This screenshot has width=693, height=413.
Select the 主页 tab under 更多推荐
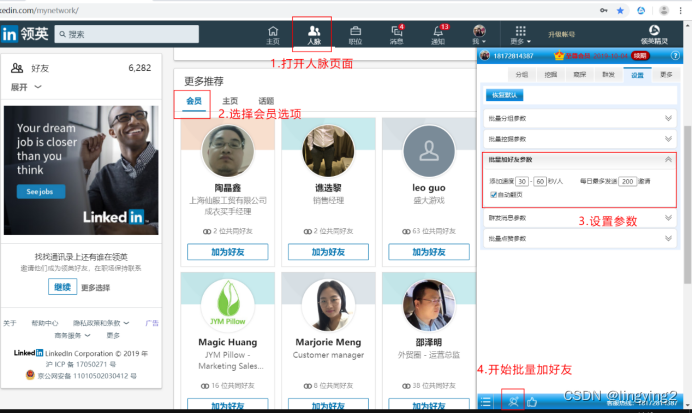point(230,101)
